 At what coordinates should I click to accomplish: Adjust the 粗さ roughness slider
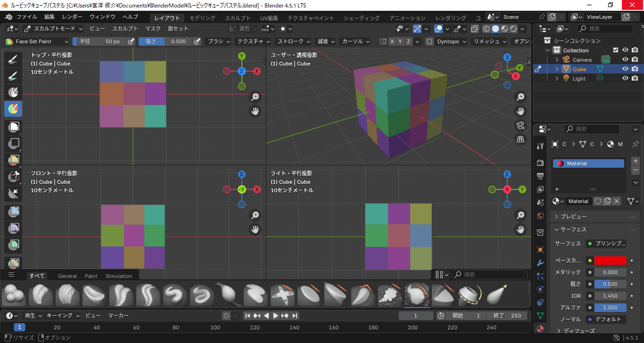[x=610, y=284]
